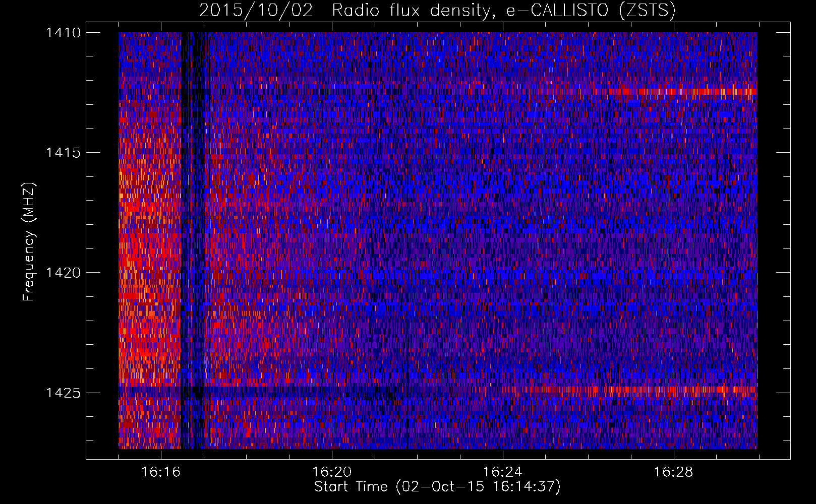Select the 1420 frequency tick label

tap(64, 273)
